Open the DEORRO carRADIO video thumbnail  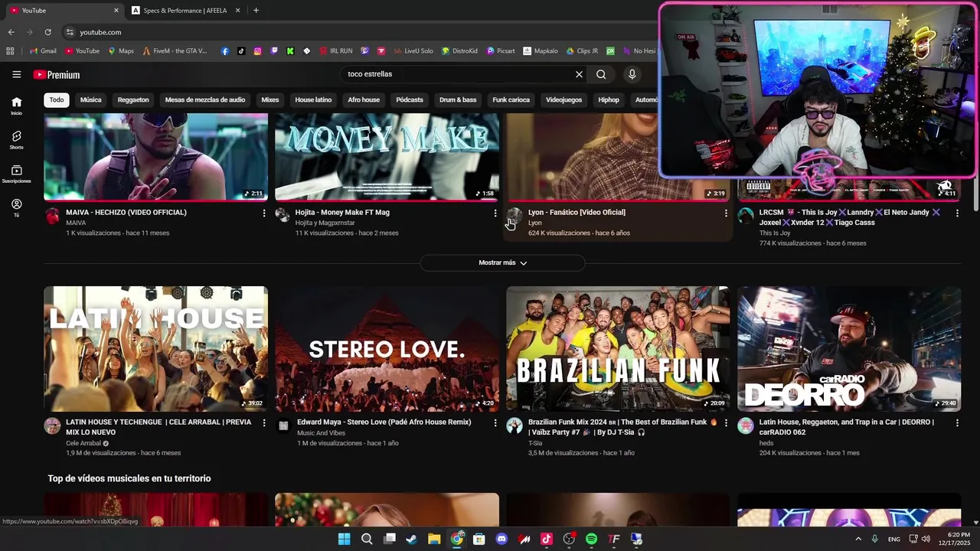(x=849, y=349)
